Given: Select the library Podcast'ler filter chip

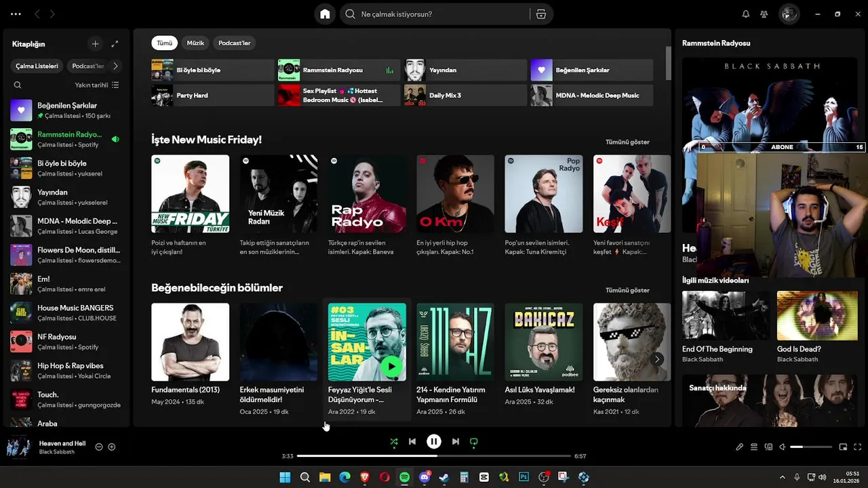Looking at the screenshot, I should point(87,66).
